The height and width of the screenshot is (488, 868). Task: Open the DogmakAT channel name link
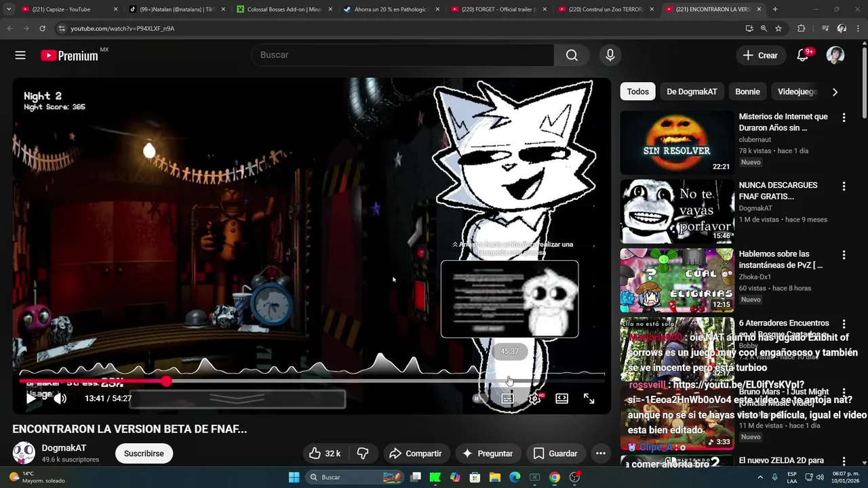pos(64,448)
